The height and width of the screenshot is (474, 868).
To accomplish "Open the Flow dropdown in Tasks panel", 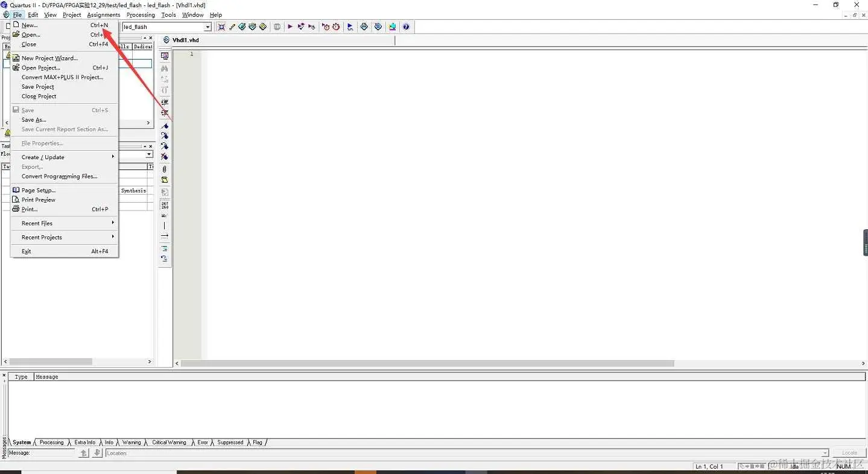I will 149,154.
